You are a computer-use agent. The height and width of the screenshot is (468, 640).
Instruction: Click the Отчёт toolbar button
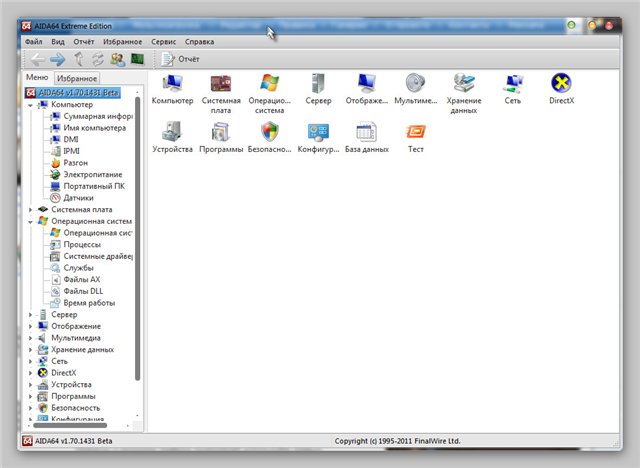(180, 60)
